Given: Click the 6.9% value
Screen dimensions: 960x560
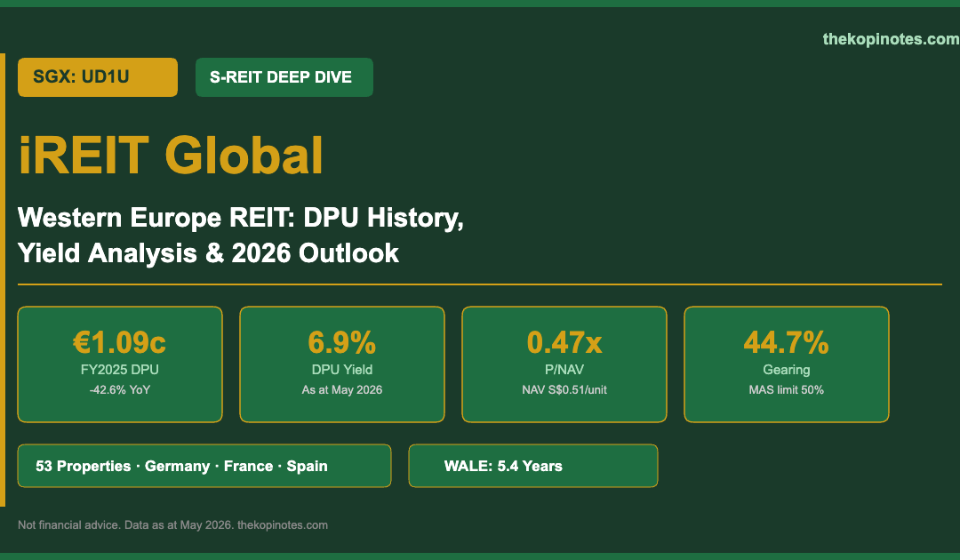Looking at the screenshot, I should coord(341,342).
